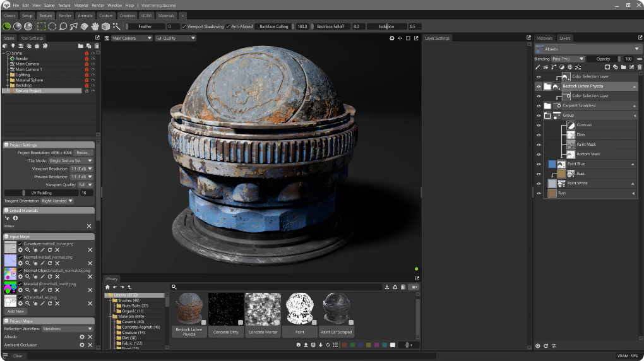The height and width of the screenshot is (361, 644).
Task: Toggle the Viewport Shadowing checkbox
Action: pos(184,27)
